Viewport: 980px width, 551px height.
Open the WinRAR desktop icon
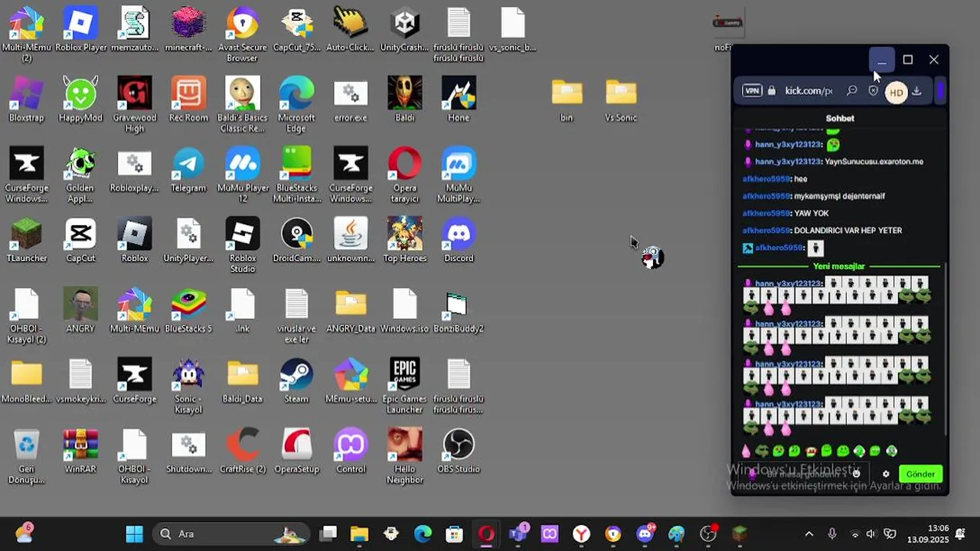(x=80, y=452)
